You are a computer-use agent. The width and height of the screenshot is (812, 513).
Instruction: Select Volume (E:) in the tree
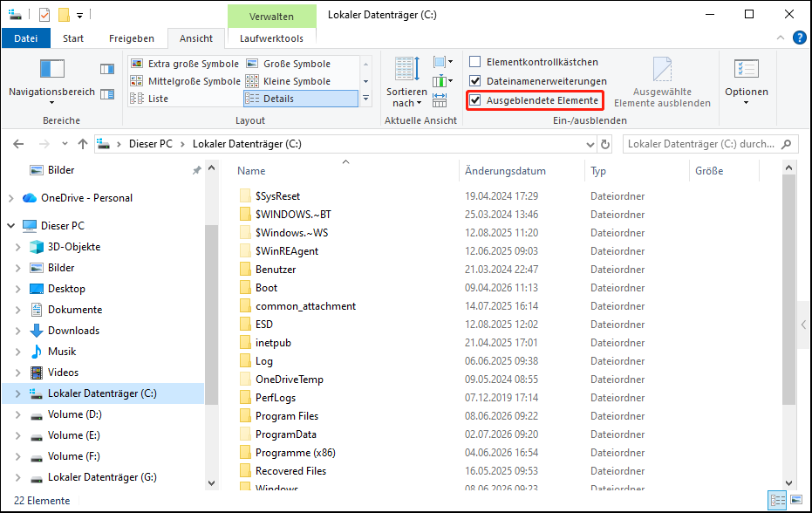click(73, 435)
